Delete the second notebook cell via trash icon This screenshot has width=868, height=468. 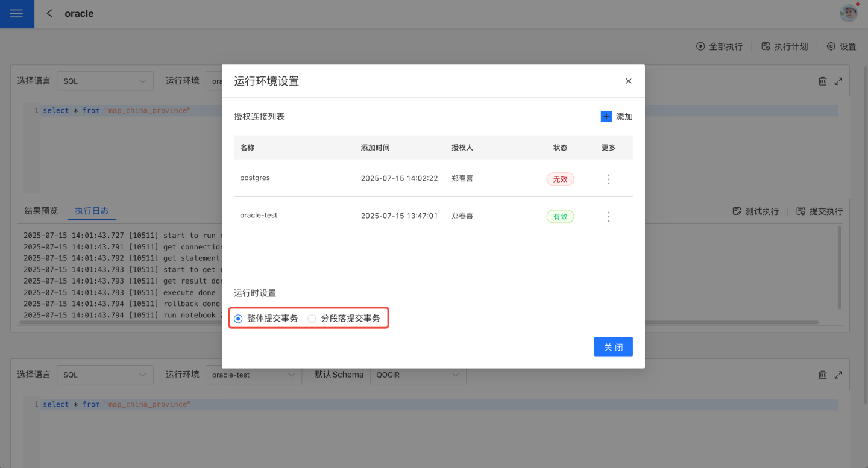point(822,375)
